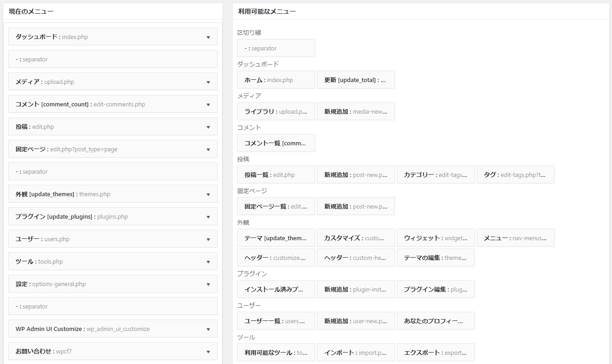
Task: Pick the テーマの編集 available menu item
Action: (435, 258)
